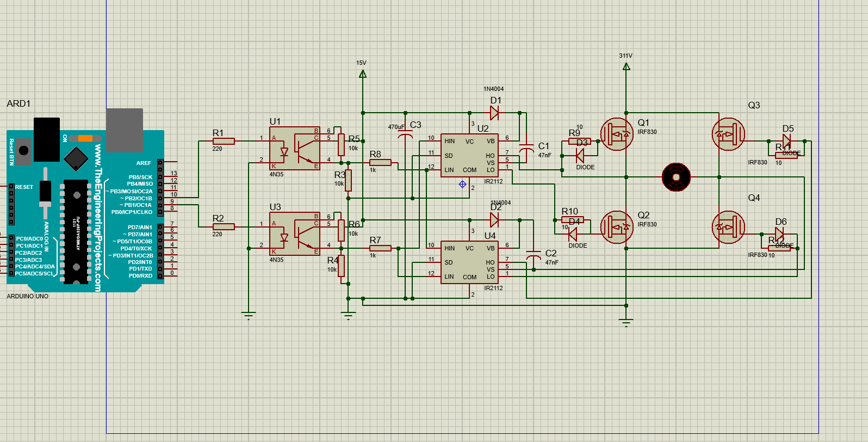Image resolution: width=868 pixels, height=442 pixels.
Task: Click resistor R10 near Q2 gate
Action: point(572,220)
